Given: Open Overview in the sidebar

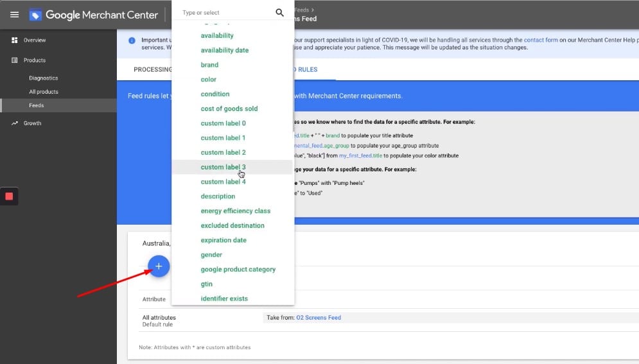Looking at the screenshot, I should point(35,40).
